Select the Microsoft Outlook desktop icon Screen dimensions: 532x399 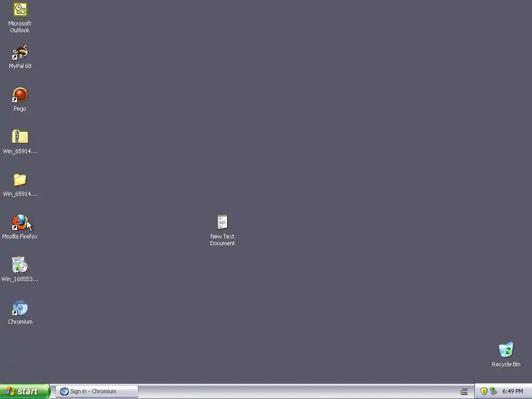20,9
